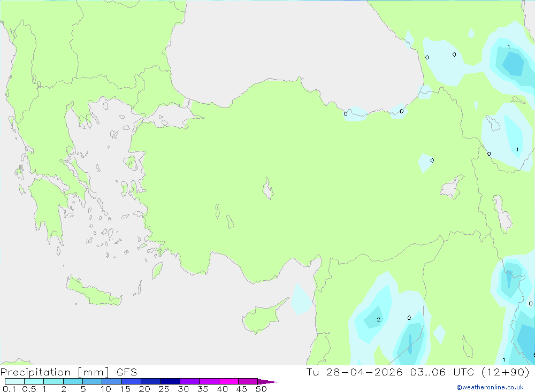
Task: Click the legend label '30'
Action: coord(184,389)
